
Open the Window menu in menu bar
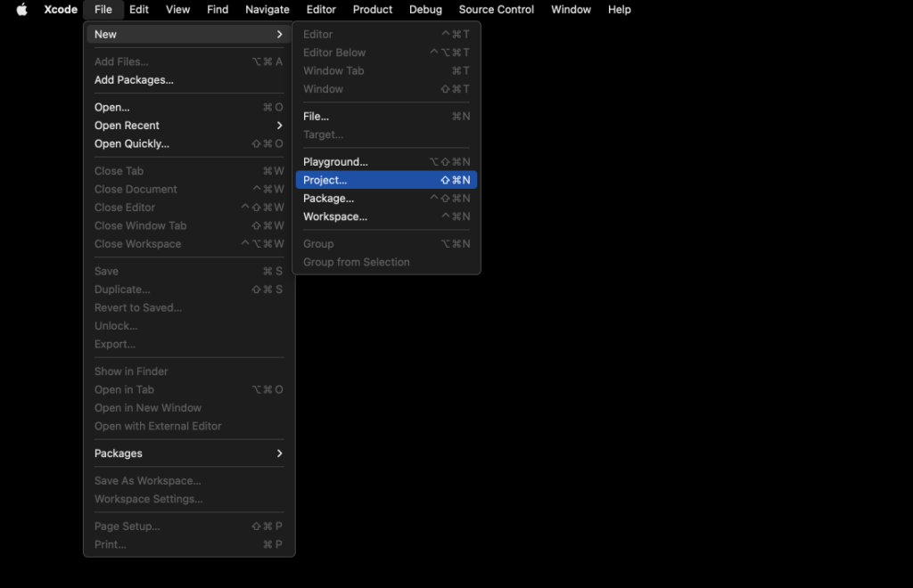click(x=571, y=9)
